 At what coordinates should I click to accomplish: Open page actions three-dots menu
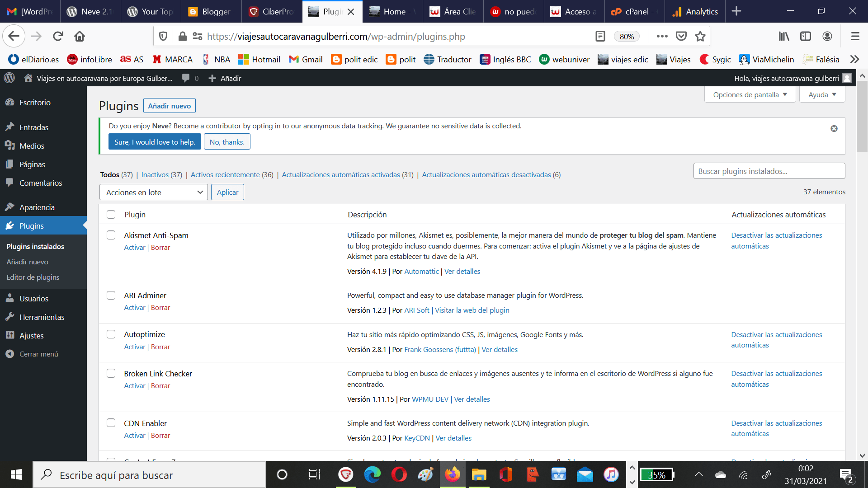662,36
